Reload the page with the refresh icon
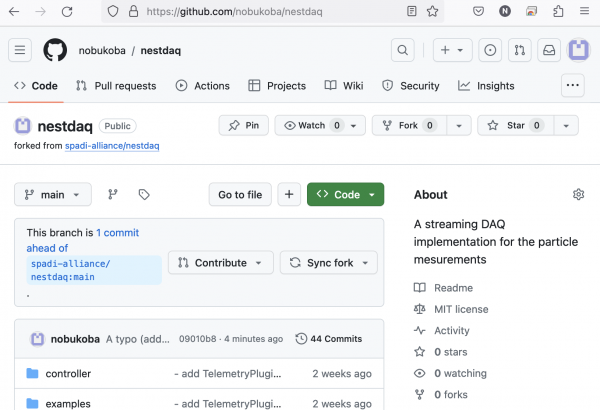 tap(67, 11)
